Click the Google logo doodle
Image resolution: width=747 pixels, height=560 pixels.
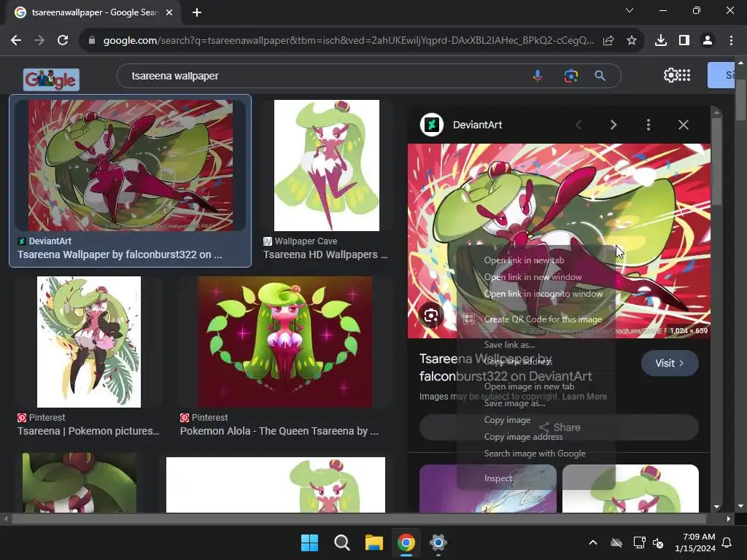click(52, 79)
